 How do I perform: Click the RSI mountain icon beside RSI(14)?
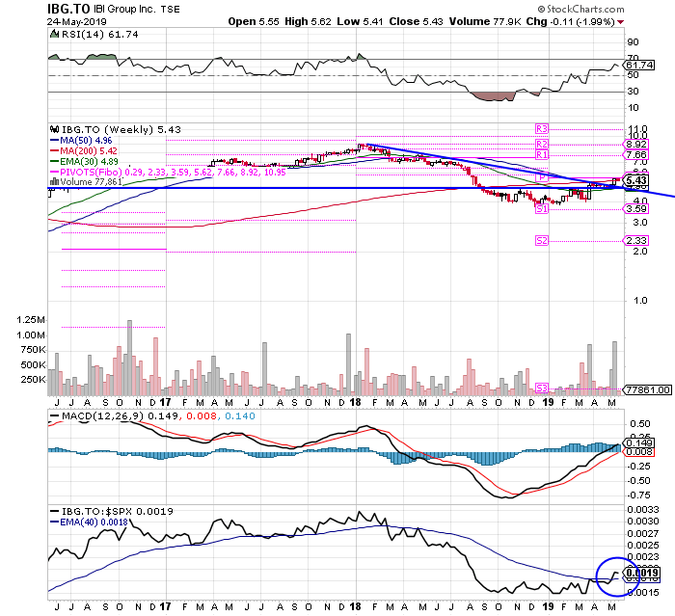point(55,34)
